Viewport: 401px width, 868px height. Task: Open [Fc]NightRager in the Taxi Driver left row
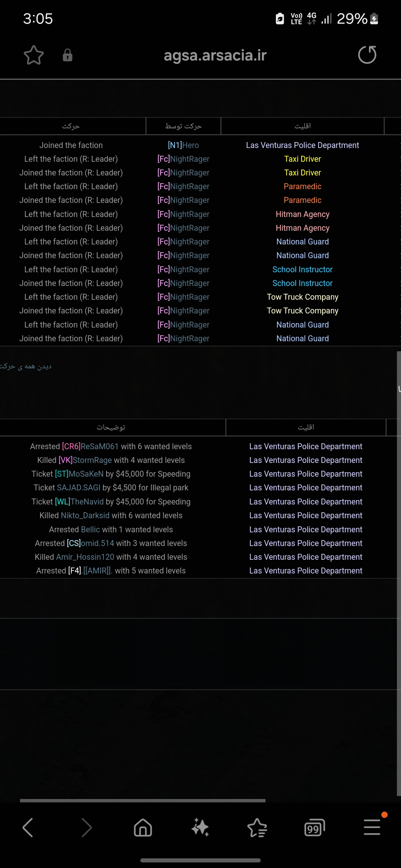pos(183,159)
